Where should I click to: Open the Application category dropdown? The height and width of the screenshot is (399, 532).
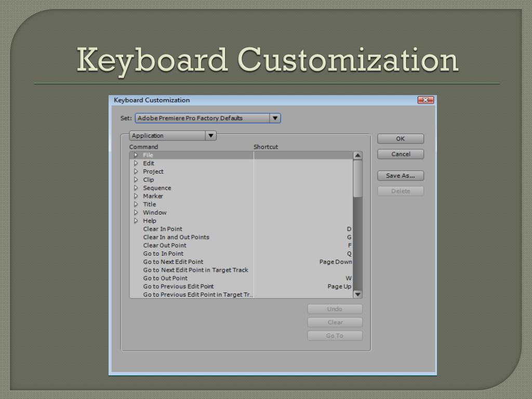point(172,136)
